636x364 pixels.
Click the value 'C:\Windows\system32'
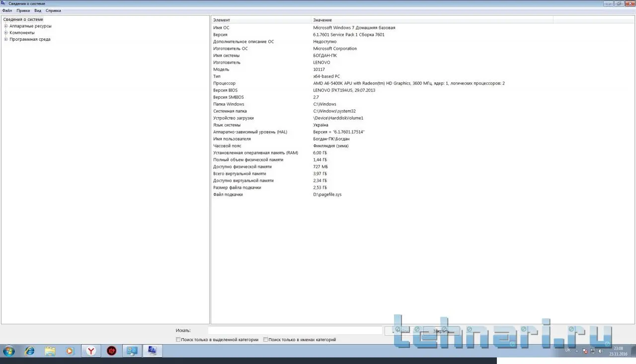[334, 111]
